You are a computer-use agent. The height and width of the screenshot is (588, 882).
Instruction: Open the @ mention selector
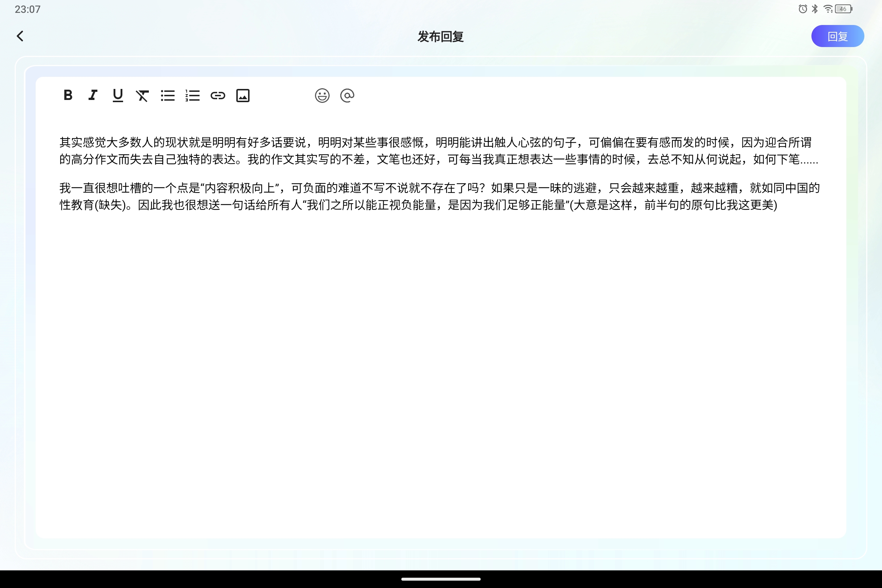tap(347, 95)
